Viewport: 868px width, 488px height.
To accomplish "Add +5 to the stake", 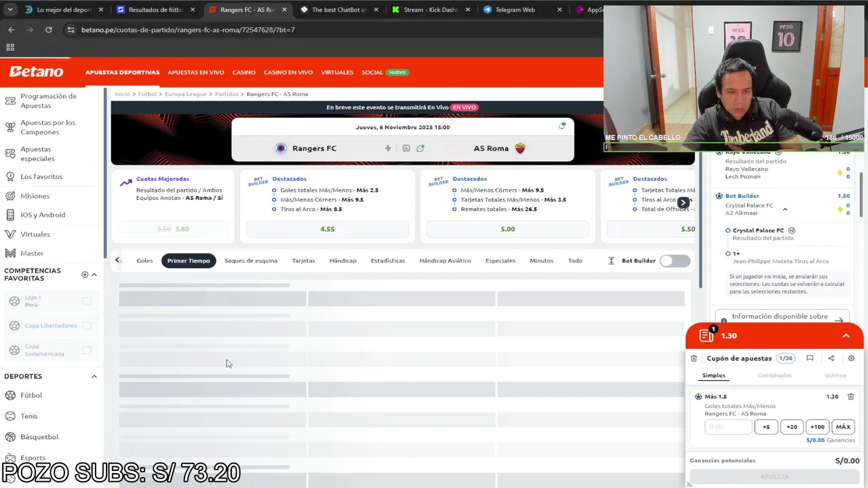I will [766, 427].
